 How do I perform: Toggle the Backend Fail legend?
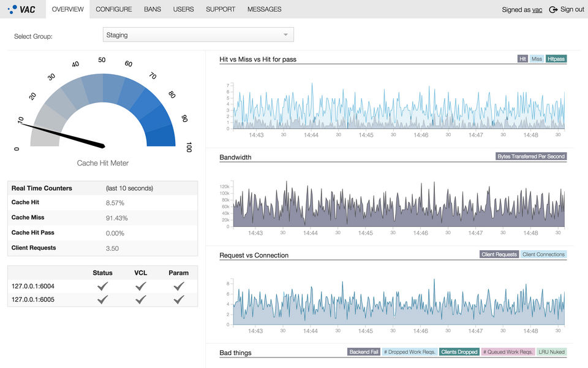[364, 352]
